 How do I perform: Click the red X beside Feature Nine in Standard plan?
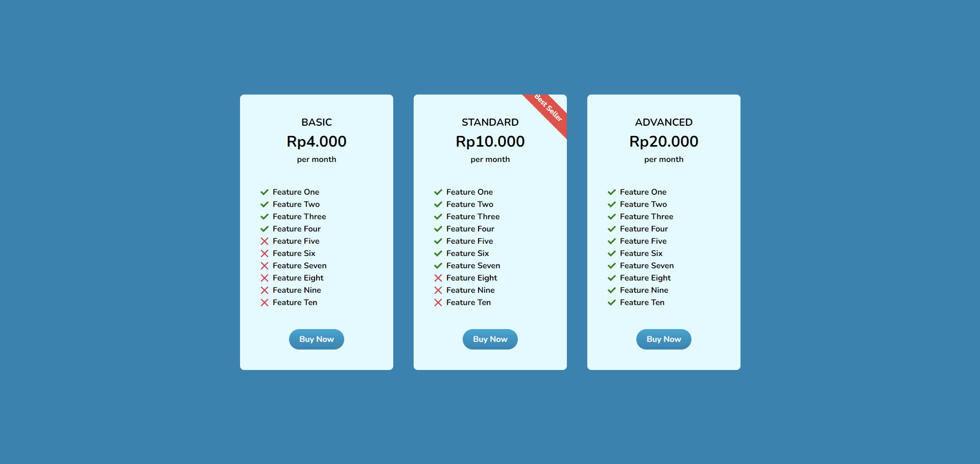coord(438,290)
